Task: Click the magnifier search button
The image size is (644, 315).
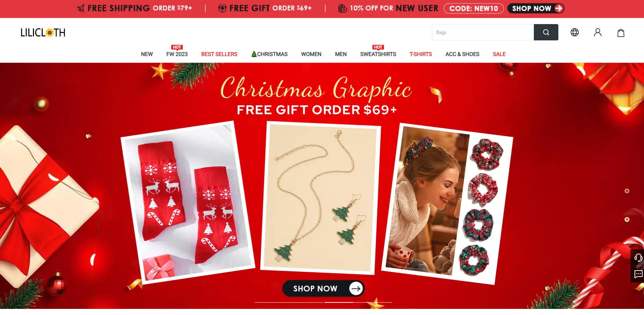Action: pos(546,32)
